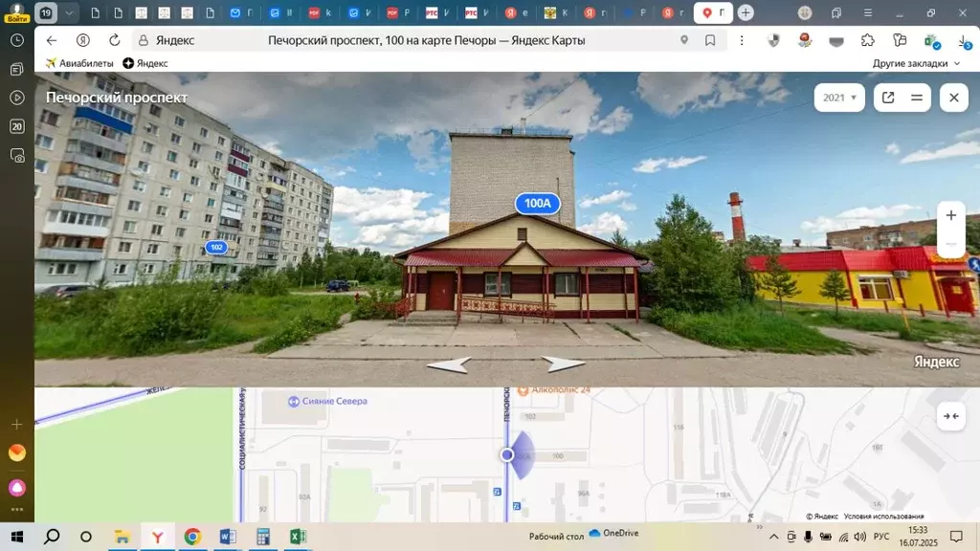Image resolution: width=980 pixels, height=551 pixels.
Task: Open collections icon in left sidebar
Action: tap(17, 69)
